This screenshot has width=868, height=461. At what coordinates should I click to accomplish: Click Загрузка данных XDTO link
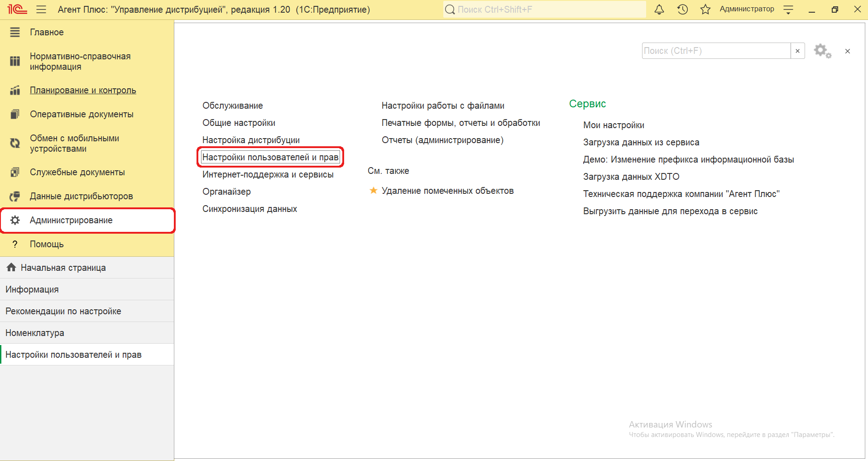pos(631,177)
